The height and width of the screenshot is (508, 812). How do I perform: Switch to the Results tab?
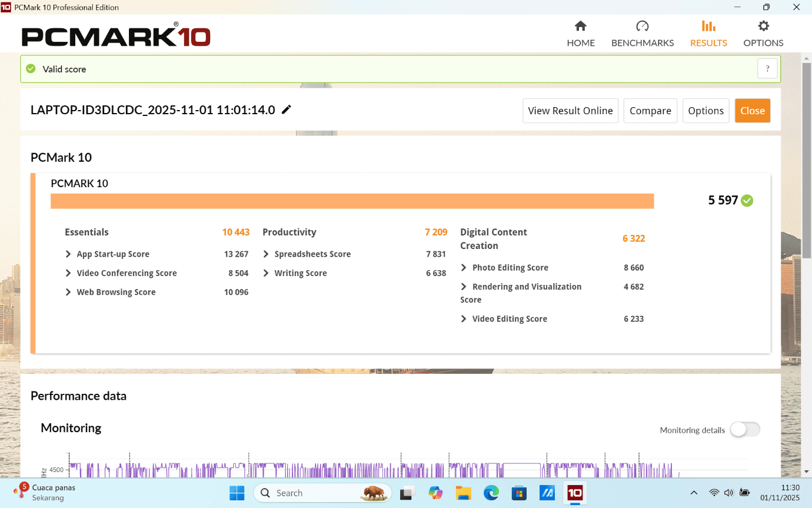(x=708, y=34)
